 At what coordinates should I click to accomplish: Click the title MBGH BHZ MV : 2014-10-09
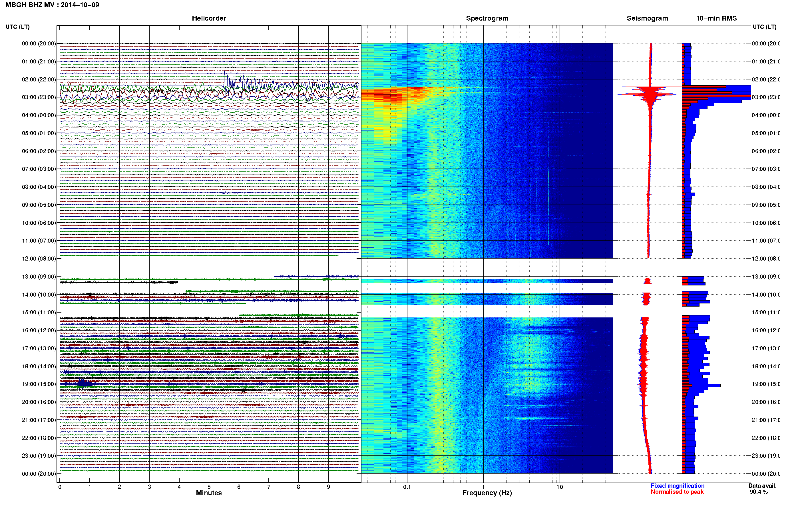[x=52, y=5]
